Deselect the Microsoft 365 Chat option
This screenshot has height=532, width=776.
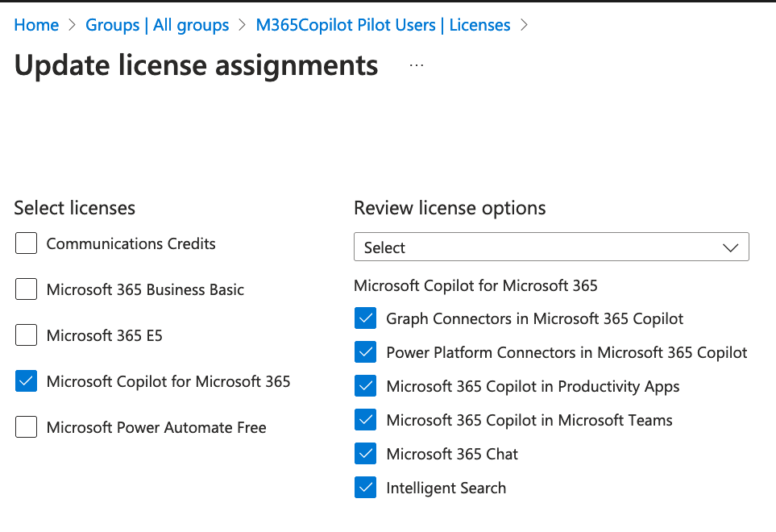pyautogui.click(x=365, y=453)
